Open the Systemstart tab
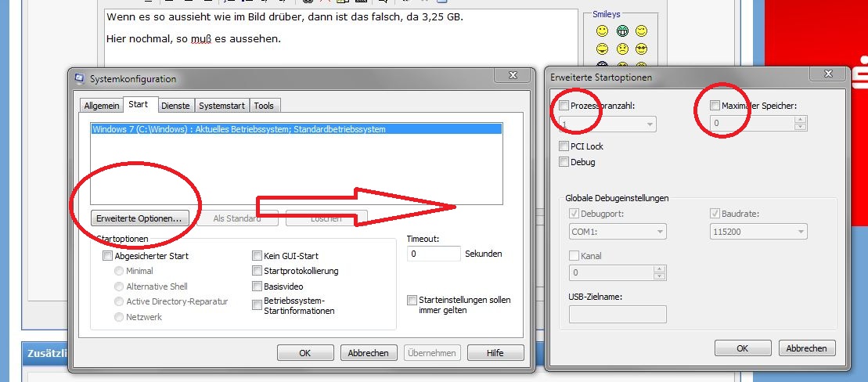The height and width of the screenshot is (382, 868). (x=222, y=106)
